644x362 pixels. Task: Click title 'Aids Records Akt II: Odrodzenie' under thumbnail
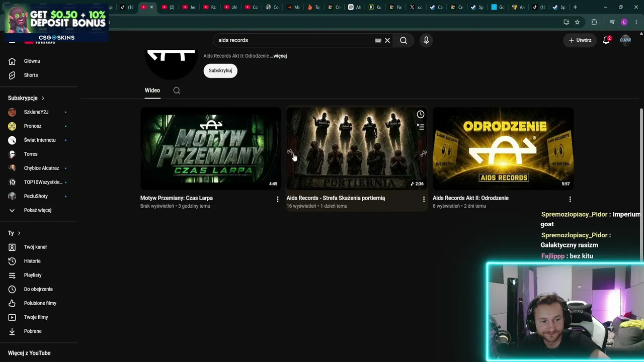click(x=470, y=198)
